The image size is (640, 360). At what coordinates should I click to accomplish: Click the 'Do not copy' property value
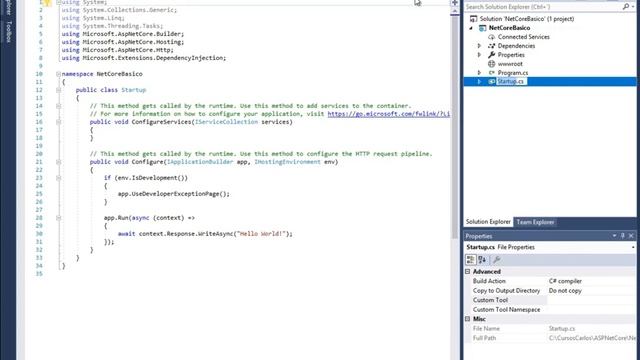(565, 291)
